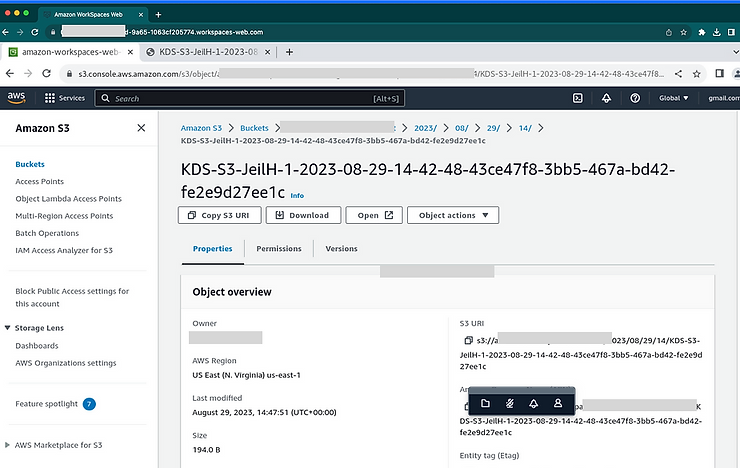Viewport: 740px width, 468px height.
Task: Collapse the Storage Lens section
Action: (x=8, y=328)
